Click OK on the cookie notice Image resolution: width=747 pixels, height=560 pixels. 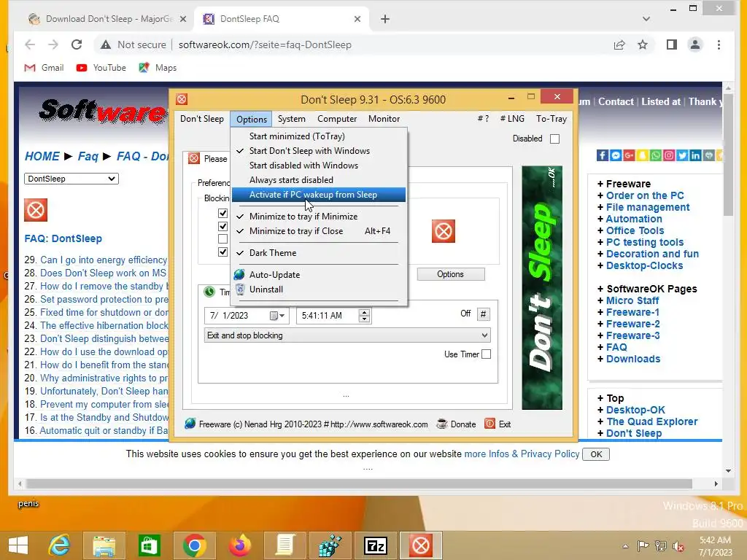pos(596,454)
